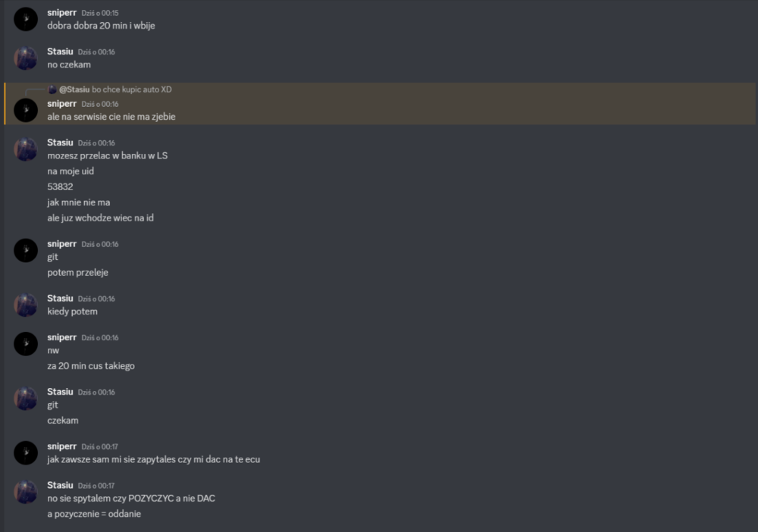Click Stasiu username above 'kiedy potem'
This screenshot has width=758, height=532.
(60, 298)
